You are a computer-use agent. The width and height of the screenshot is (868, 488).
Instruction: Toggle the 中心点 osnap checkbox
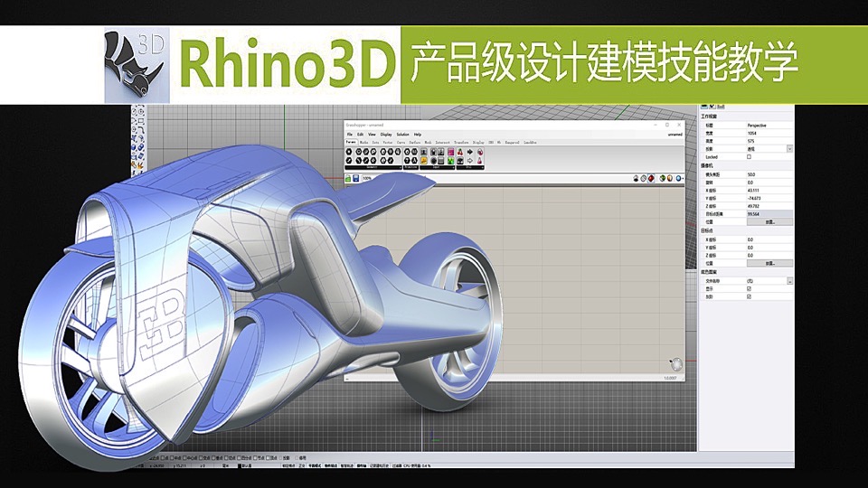click(184, 457)
